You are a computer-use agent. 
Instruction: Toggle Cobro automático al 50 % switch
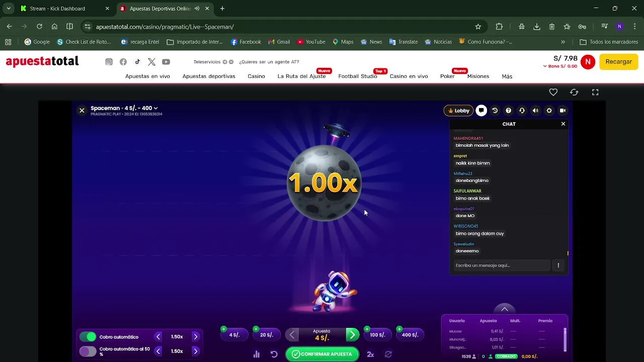(88, 351)
